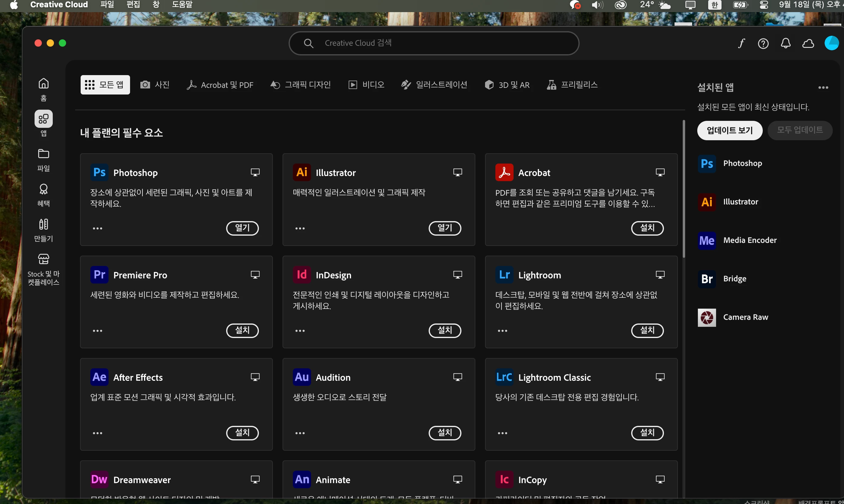Click the help question mark icon
The height and width of the screenshot is (504, 844).
[763, 44]
